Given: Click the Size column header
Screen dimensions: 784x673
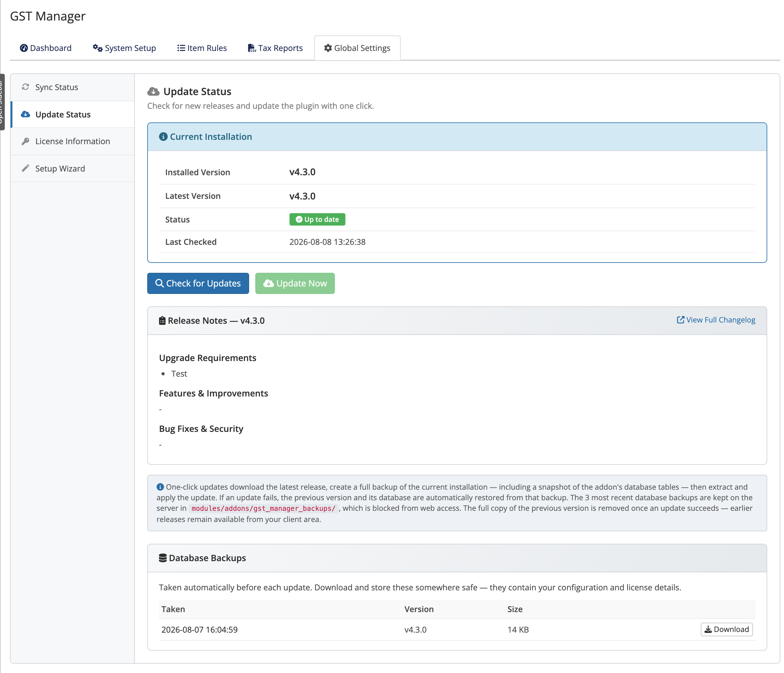Looking at the screenshot, I should point(515,609).
